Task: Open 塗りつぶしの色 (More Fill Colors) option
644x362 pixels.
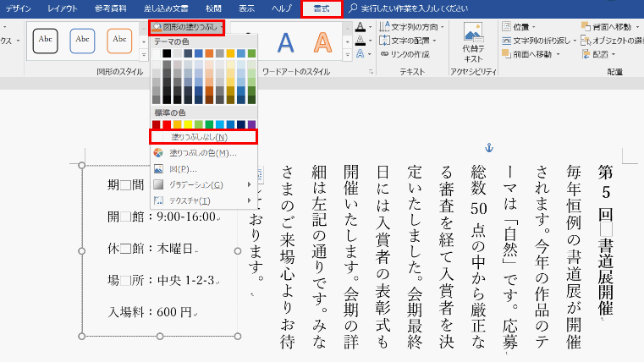Action: pos(202,153)
